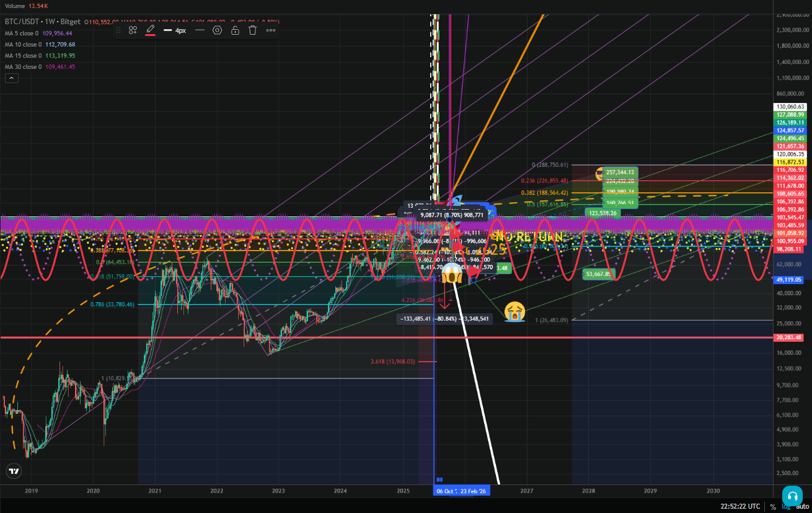Click the 2019 time axis label

click(x=32, y=491)
